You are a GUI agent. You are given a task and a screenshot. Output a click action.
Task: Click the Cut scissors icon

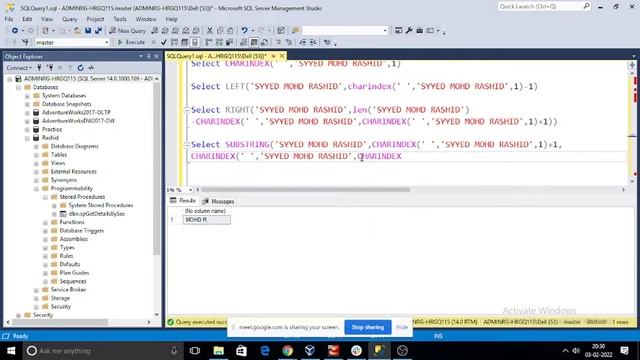click(210, 31)
